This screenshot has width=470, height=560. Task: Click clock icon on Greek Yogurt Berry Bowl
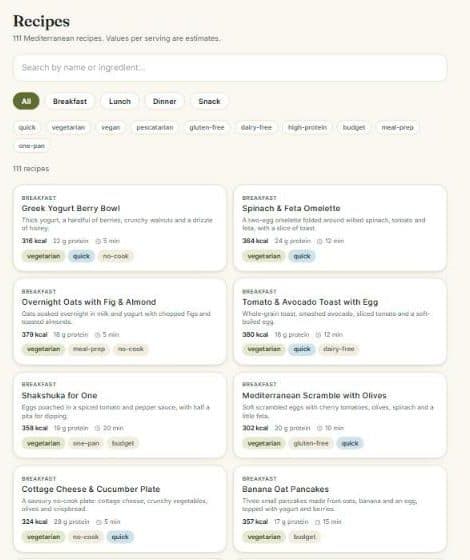[98, 241]
